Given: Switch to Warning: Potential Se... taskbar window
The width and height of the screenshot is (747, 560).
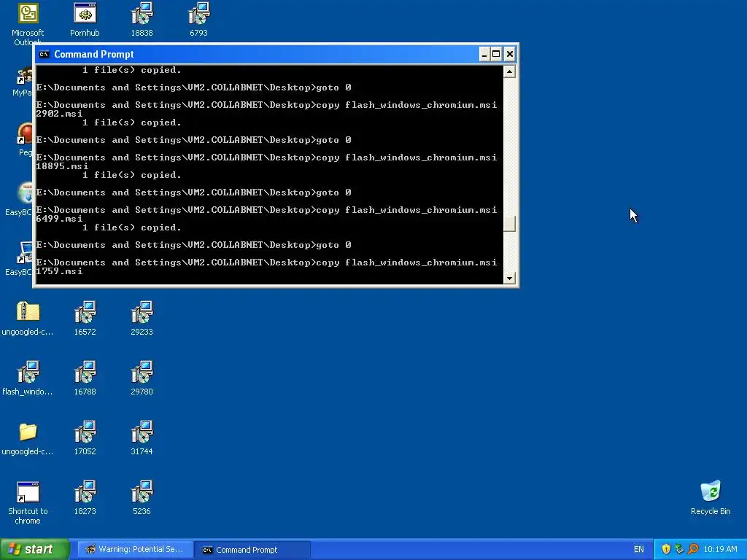Looking at the screenshot, I should [x=135, y=550].
